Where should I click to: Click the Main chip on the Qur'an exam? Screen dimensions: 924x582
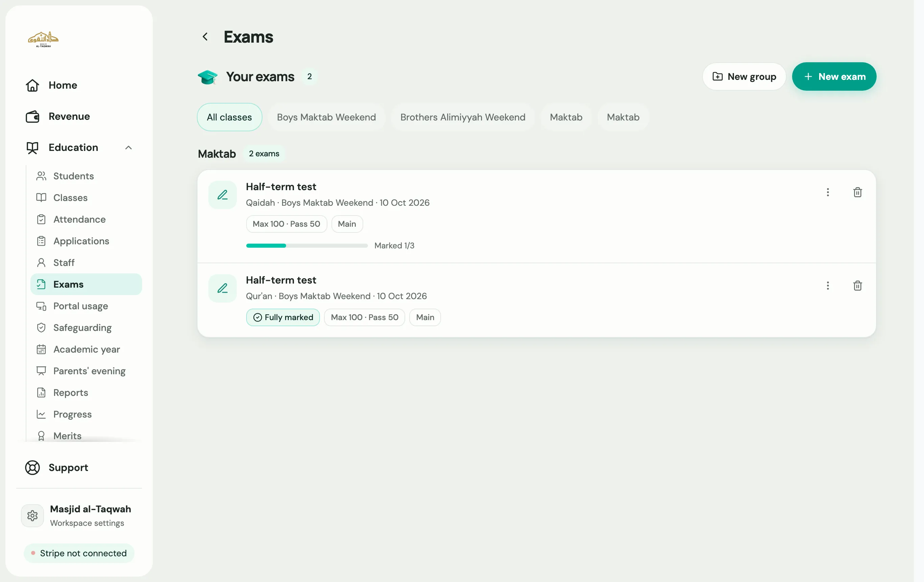pyautogui.click(x=425, y=317)
